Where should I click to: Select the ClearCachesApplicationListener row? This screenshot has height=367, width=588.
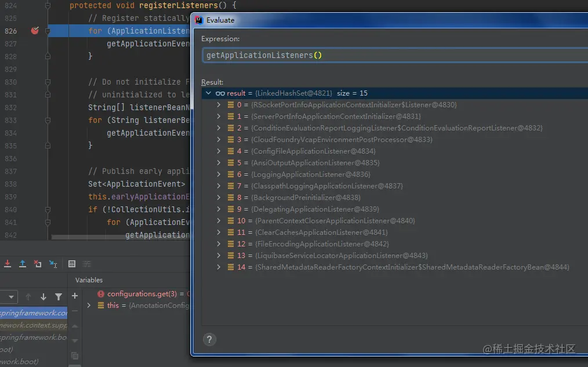click(x=394, y=232)
